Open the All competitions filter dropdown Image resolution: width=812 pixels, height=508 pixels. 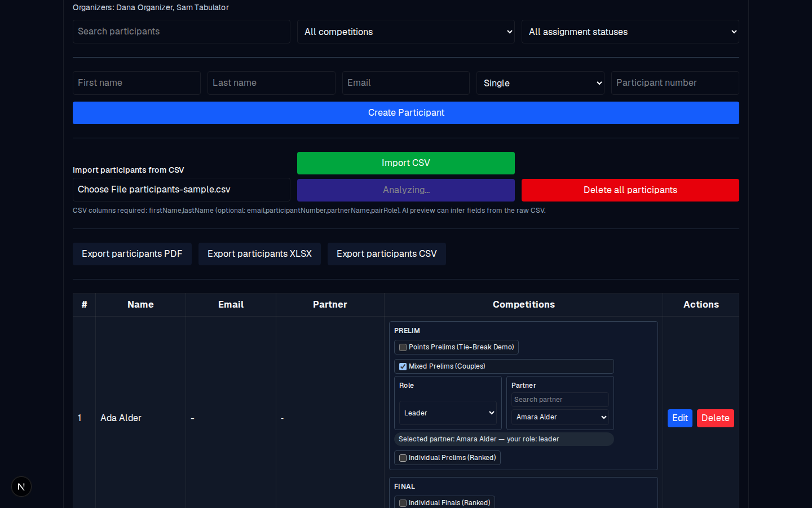coord(406,32)
